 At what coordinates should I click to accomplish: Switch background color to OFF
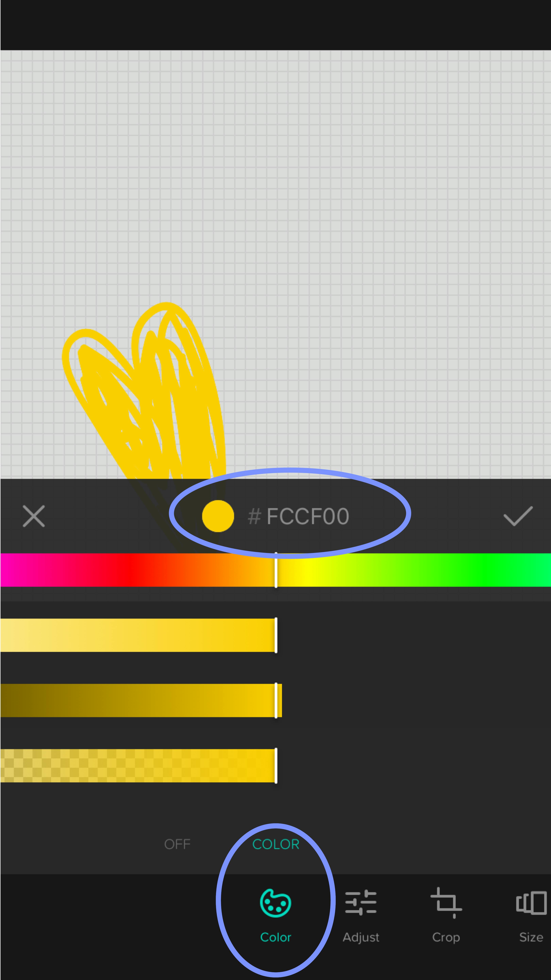(x=177, y=844)
